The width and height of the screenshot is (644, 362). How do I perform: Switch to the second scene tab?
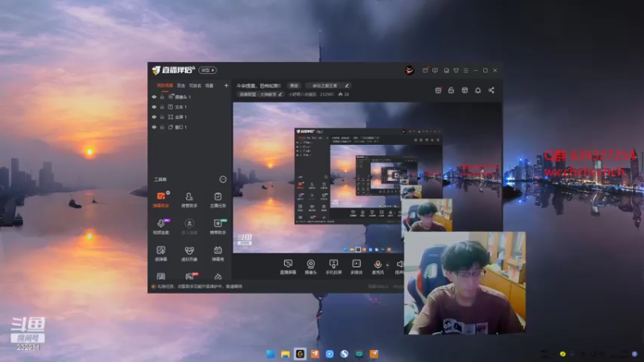pos(180,86)
